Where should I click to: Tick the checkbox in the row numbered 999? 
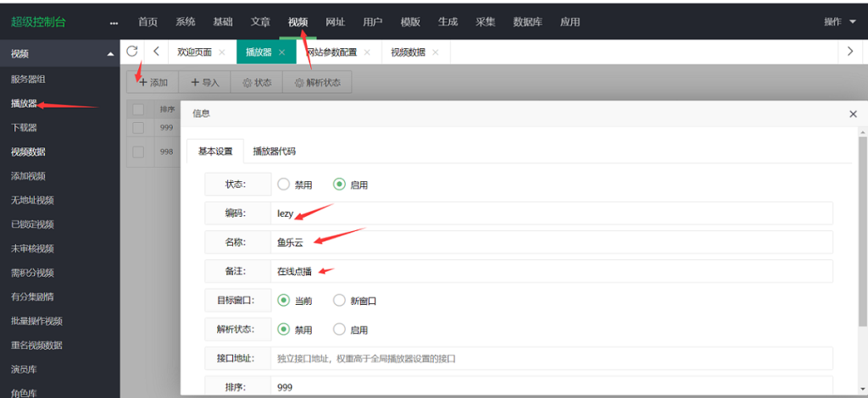coord(138,128)
